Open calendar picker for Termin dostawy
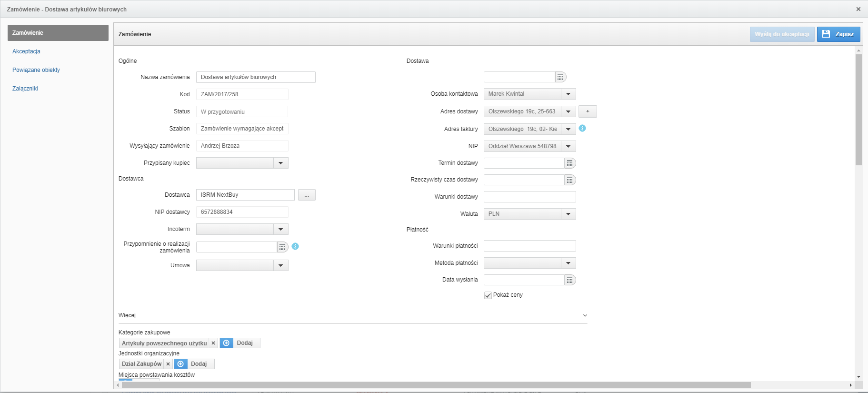Image resolution: width=868 pixels, height=393 pixels. 569,163
